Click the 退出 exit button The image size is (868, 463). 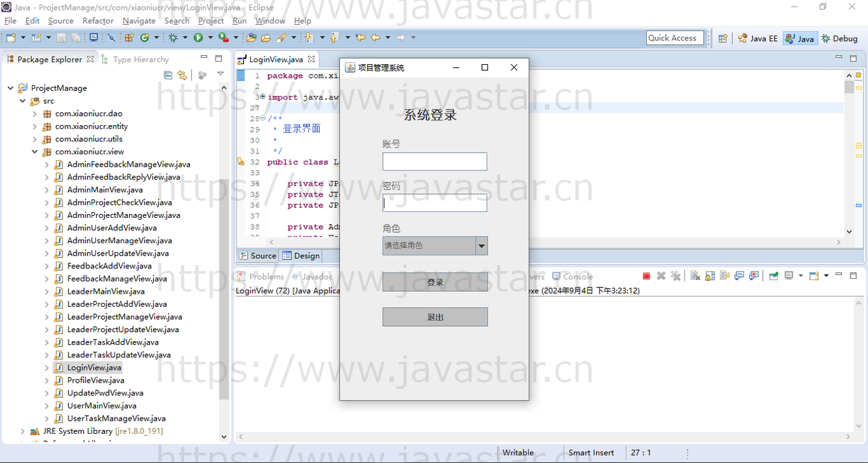435,317
